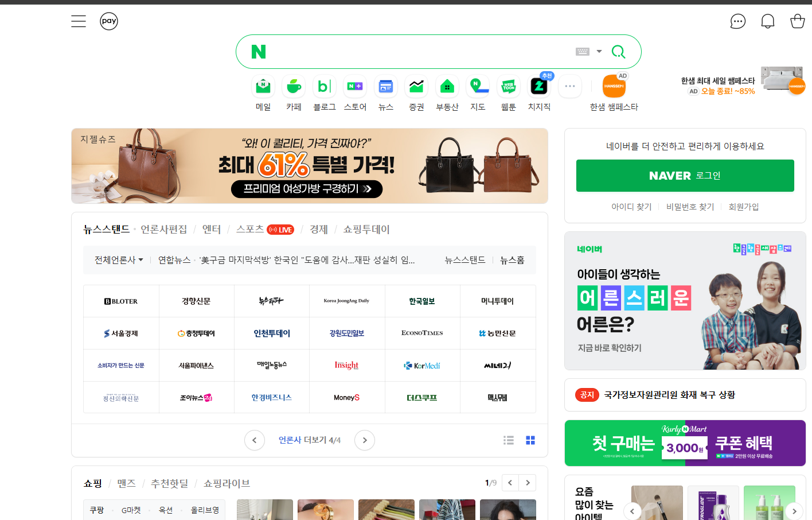Click the green search magnifier icon
Viewport: 812px width, 520px height.
618,52
